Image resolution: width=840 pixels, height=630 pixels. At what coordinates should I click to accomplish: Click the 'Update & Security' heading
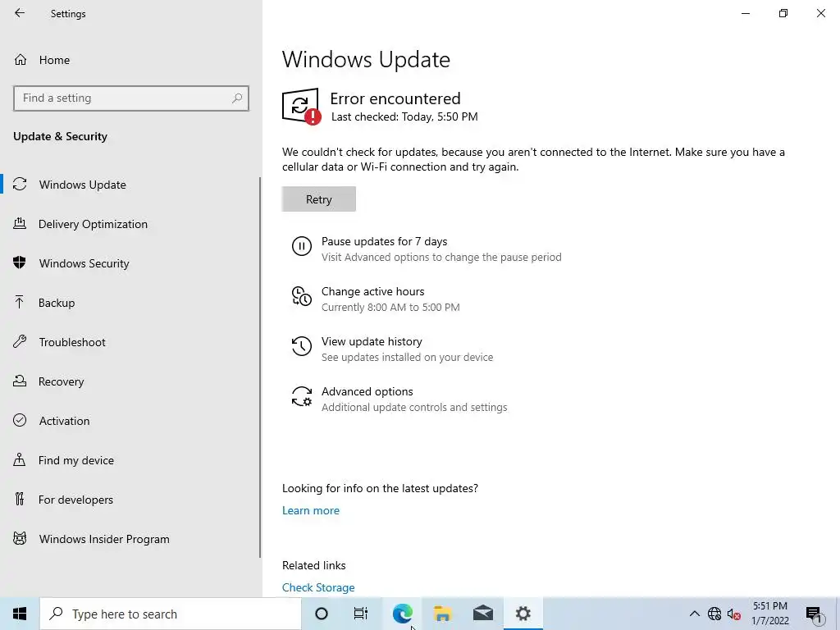coord(60,137)
